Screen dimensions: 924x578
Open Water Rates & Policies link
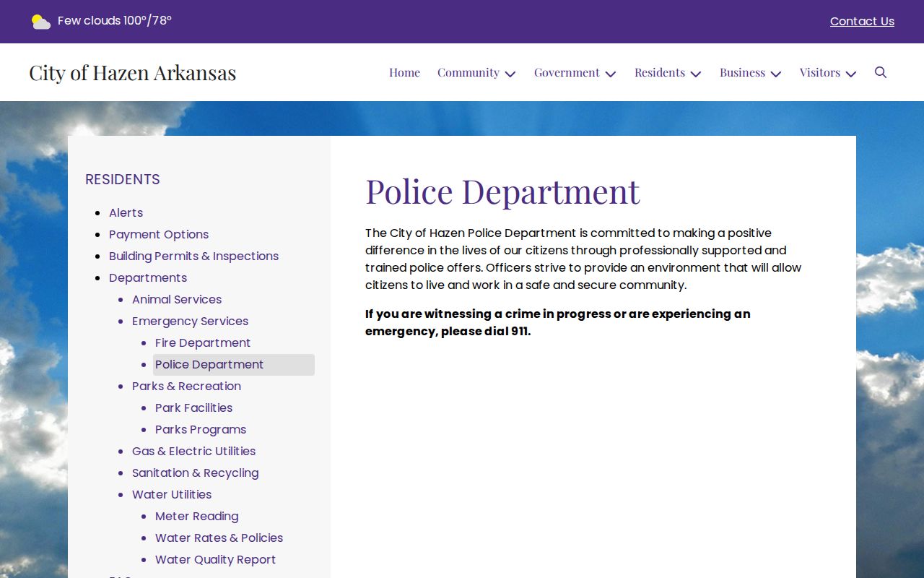219,538
